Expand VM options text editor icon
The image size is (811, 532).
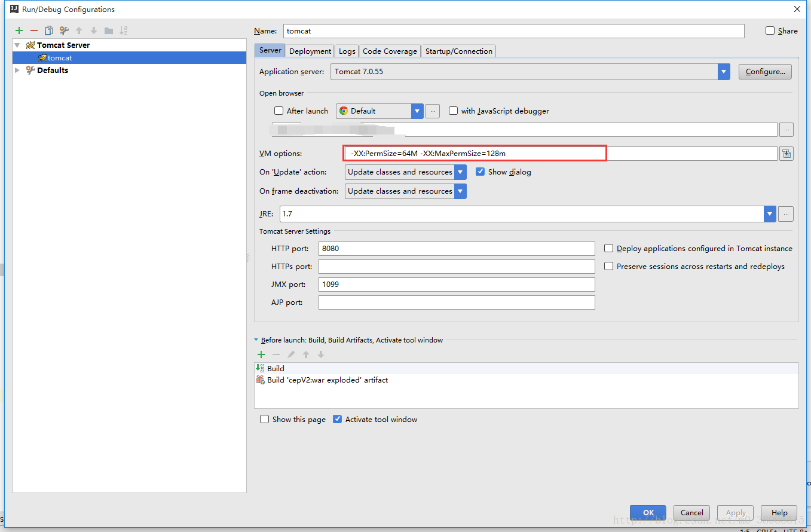(786, 154)
